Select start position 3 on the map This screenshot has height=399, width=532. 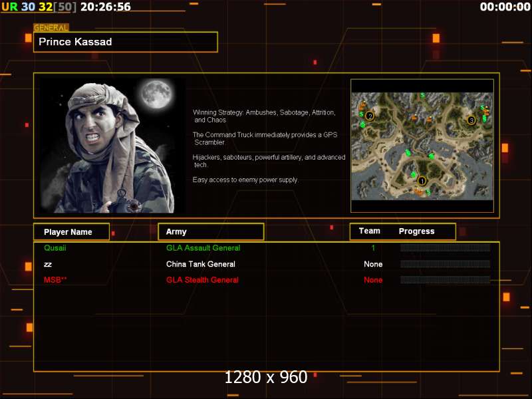[471, 120]
